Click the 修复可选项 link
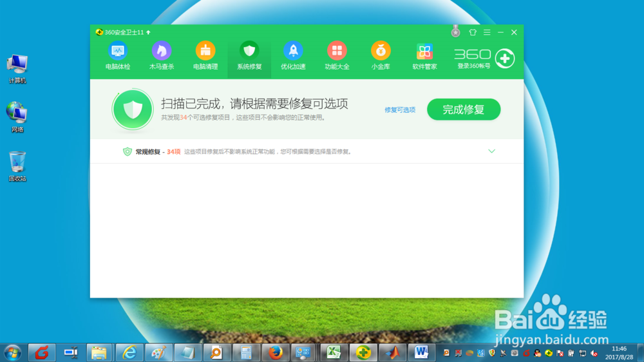The width and height of the screenshot is (644, 362). 400,110
